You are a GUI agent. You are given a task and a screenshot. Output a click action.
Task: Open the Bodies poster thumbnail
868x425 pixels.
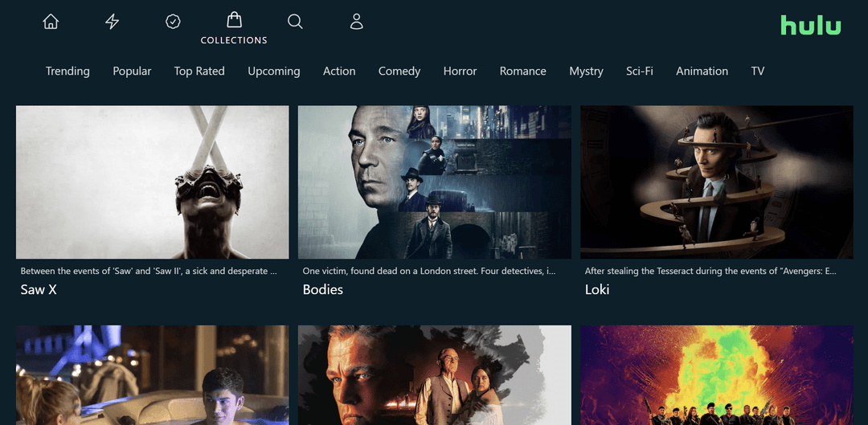tap(435, 182)
